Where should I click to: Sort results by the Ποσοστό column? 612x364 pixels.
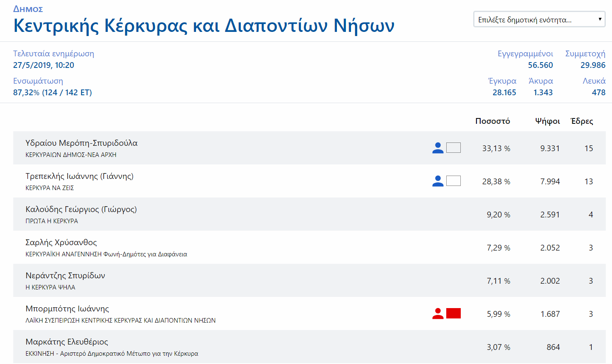pyautogui.click(x=492, y=121)
